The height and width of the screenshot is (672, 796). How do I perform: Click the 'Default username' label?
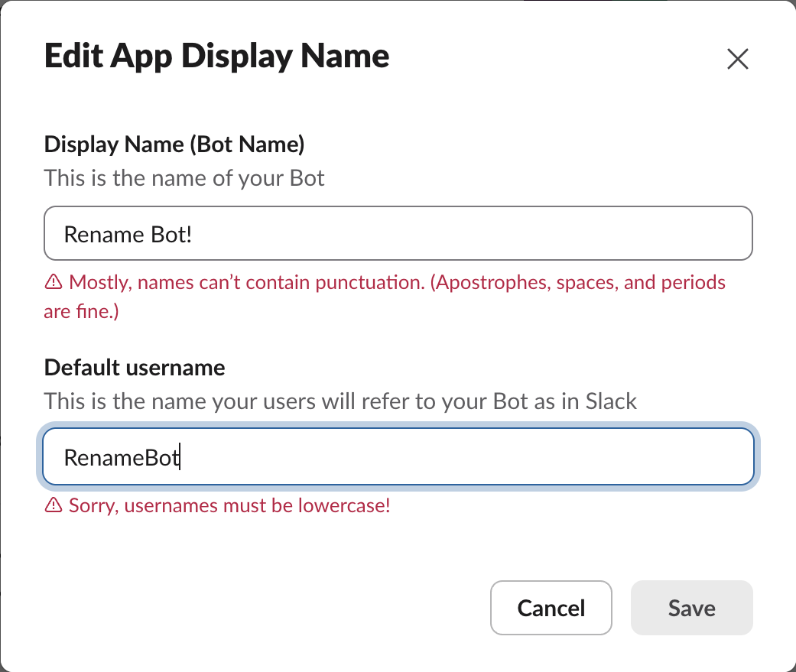135,368
